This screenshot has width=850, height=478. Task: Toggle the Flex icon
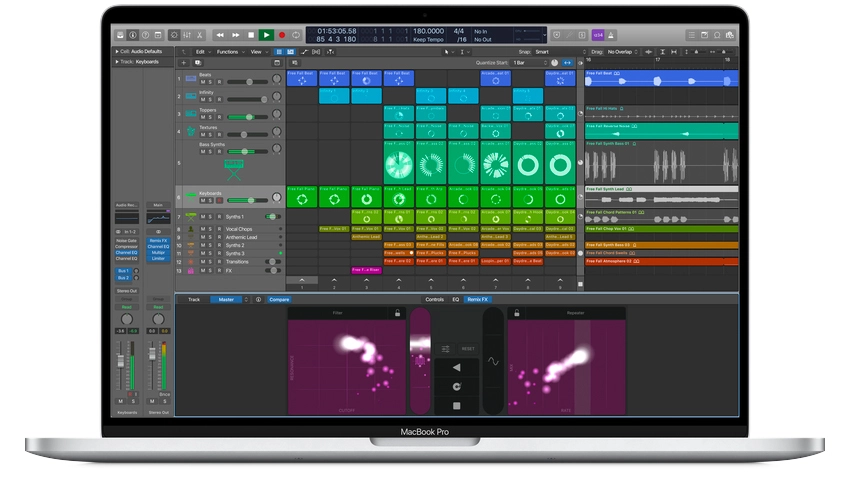pos(316,52)
